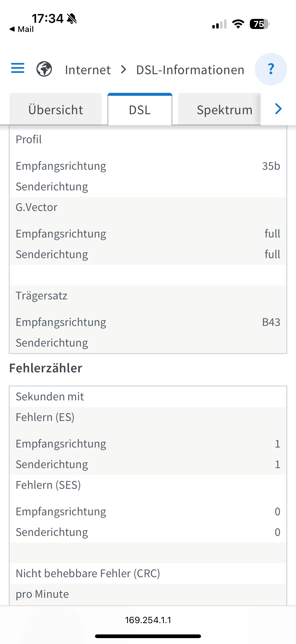Tap the 169.254.1.1 address bar
This screenshot has height=644, width=296.
148,620
